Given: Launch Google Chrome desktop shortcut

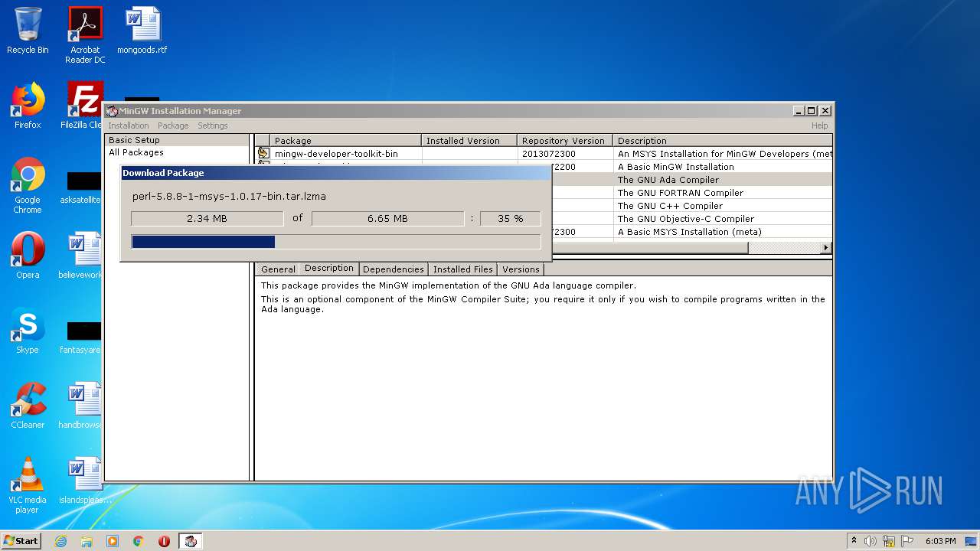Looking at the screenshot, I should pos(28,186).
